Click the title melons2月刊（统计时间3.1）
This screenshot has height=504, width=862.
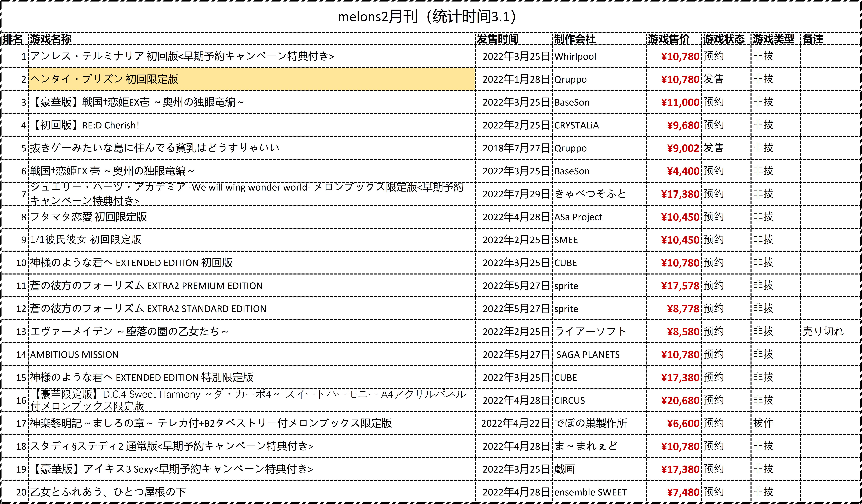tap(427, 16)
